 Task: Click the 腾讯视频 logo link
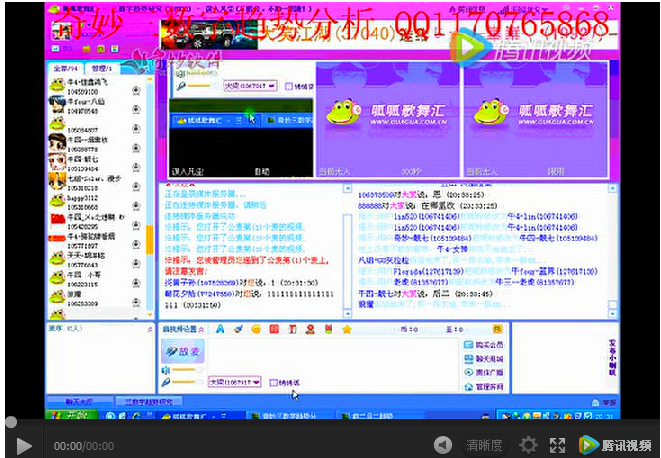614,445
